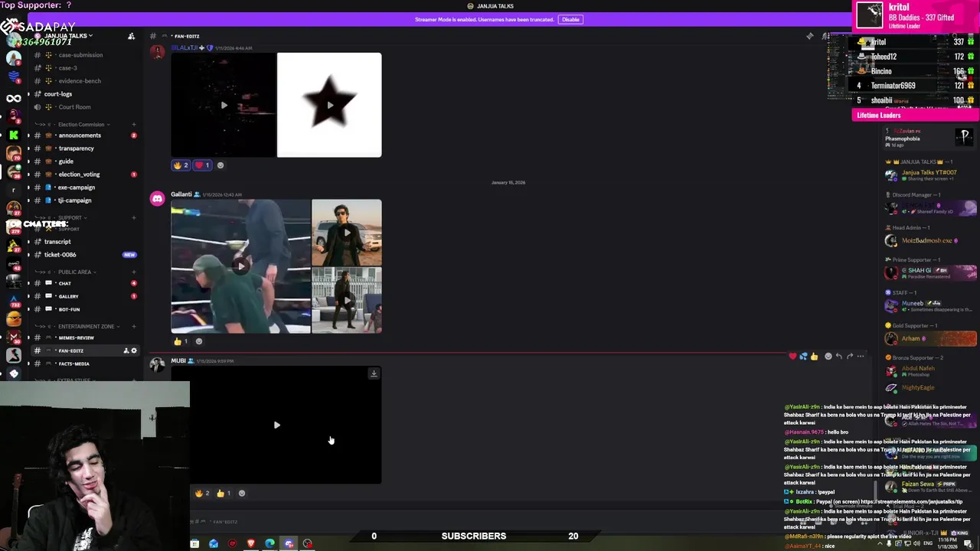Open Muneeb member profile in STAFF

[930, 306]
